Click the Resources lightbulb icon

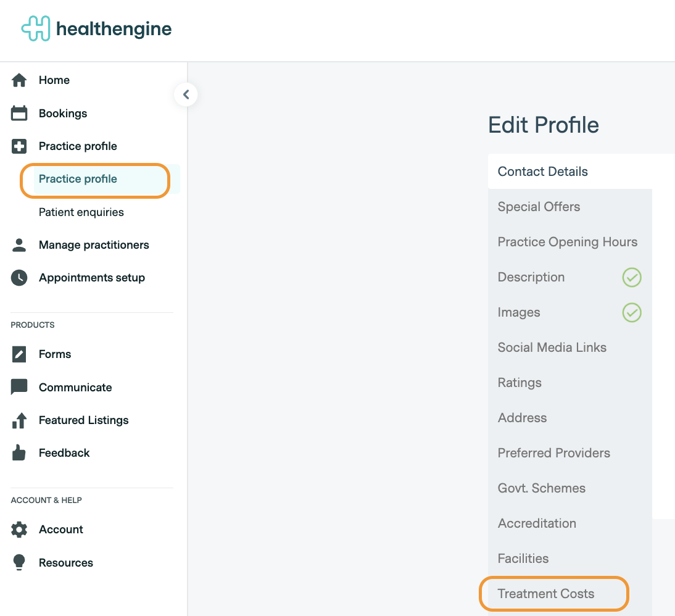(x=19, y=563)
